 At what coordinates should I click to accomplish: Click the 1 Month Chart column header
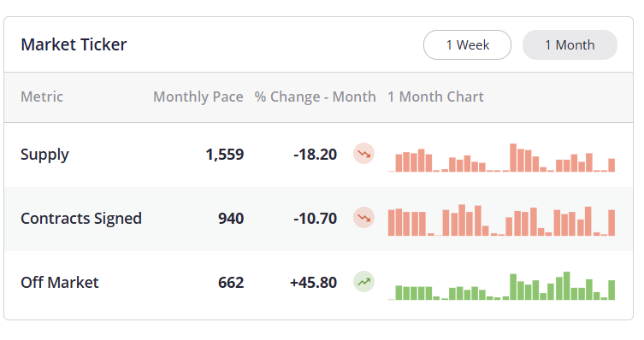coord(435,97)
